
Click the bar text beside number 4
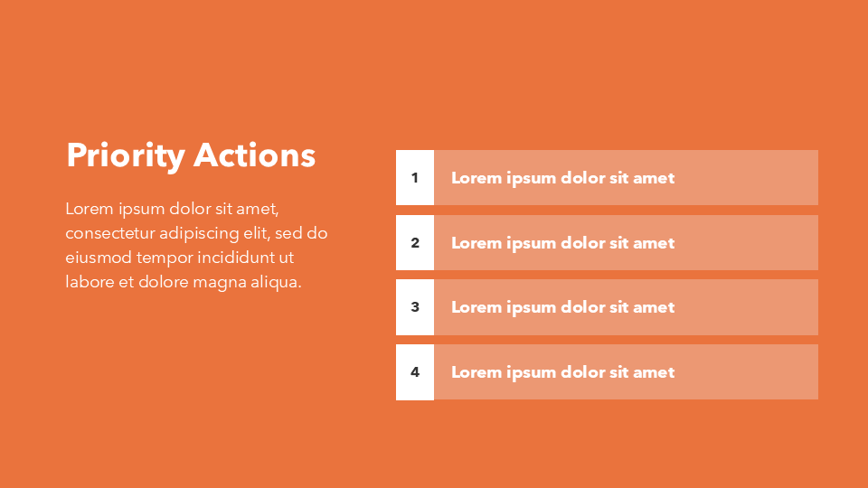click(562, 372)
